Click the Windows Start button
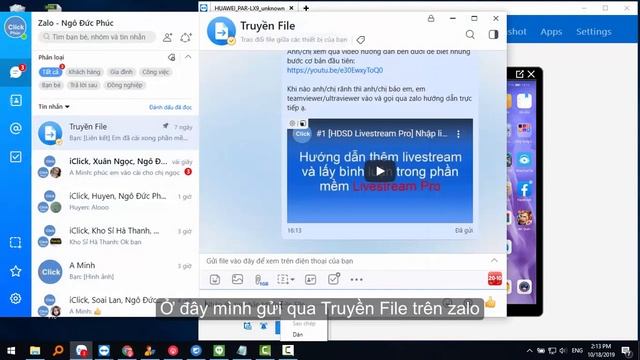The width and height of the screenshot is (640, 360). 11,351
